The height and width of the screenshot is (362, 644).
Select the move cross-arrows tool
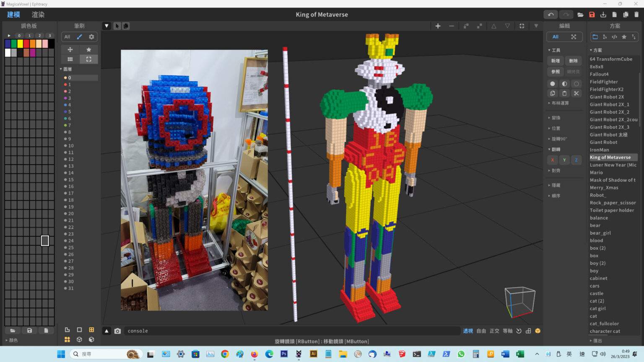tap(70, 49)
